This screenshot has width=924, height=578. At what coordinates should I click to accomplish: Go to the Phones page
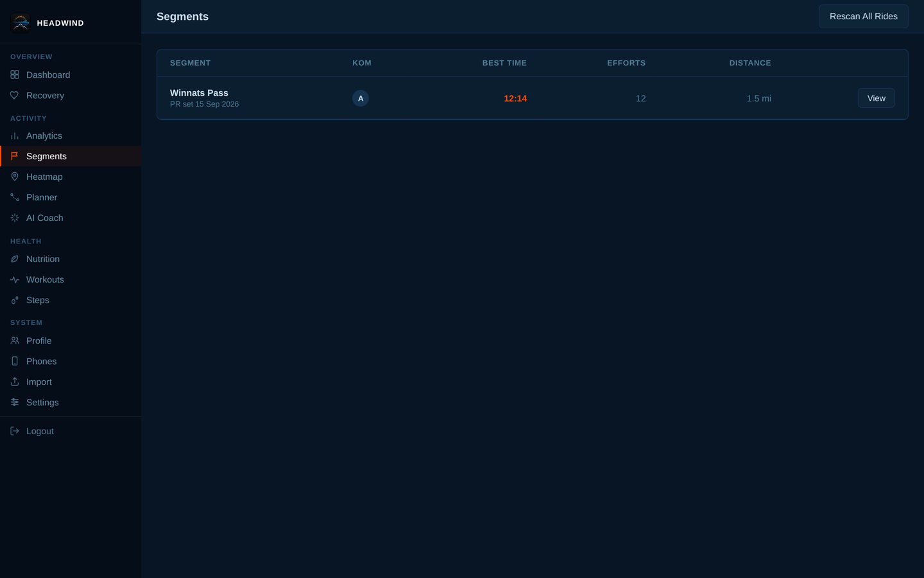pos(71,362)
